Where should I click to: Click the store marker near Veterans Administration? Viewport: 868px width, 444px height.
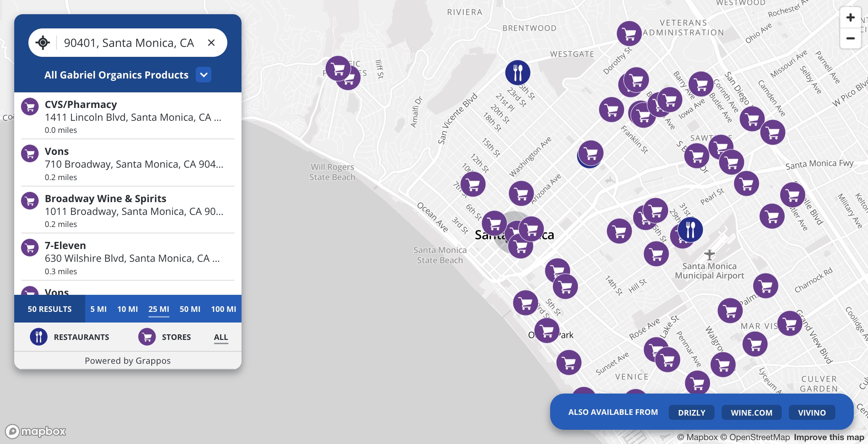(629, 33)
